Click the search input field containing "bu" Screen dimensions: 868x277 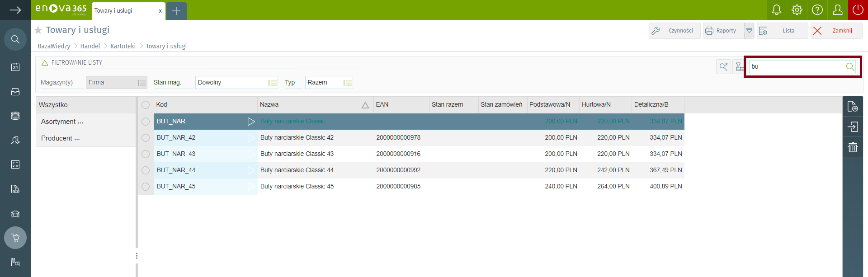coord(796,67)
